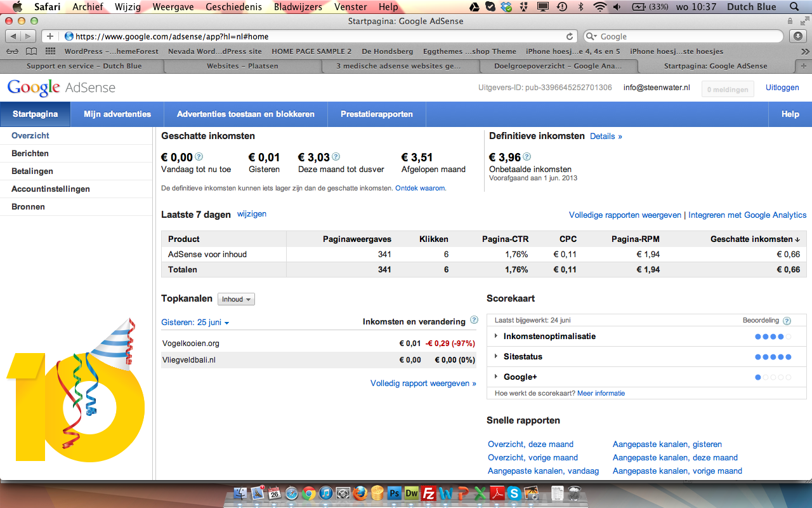Screen dimensions: 812x508
Task: Open the Reading List glasses icon
Action: (x=12, y=51)
